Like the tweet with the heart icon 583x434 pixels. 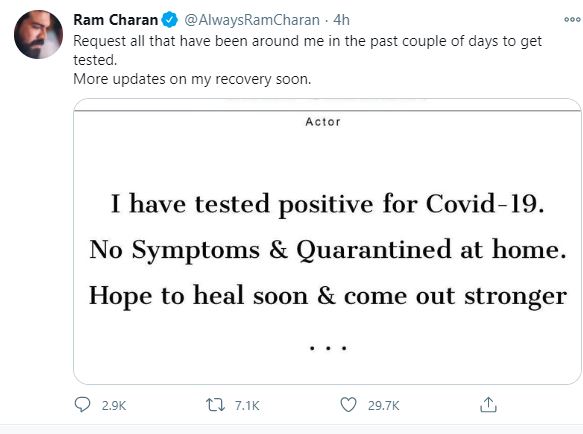tap(348, 405)
